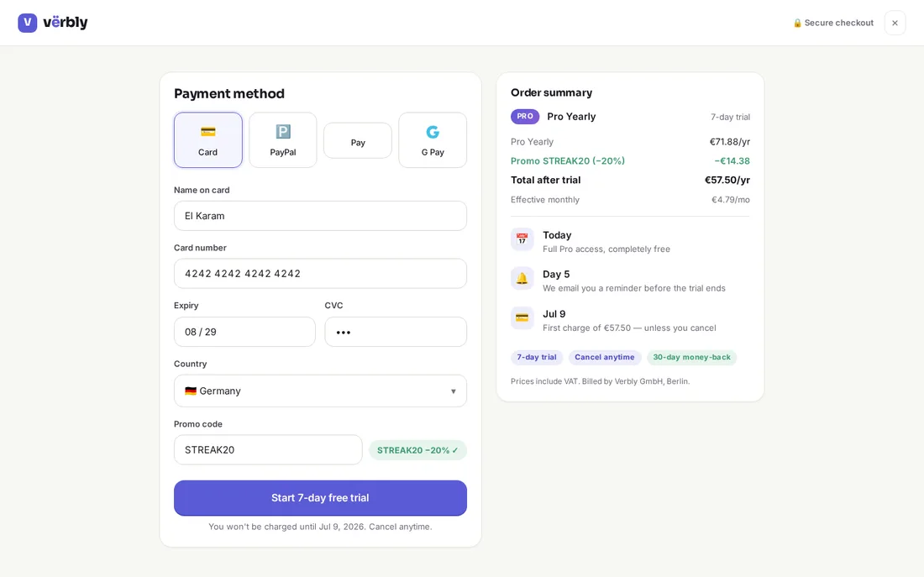This screenshot has width=924, height=577.
Task: Click the 'You won't be charged' notice
Action: click(x=320, y=527)
